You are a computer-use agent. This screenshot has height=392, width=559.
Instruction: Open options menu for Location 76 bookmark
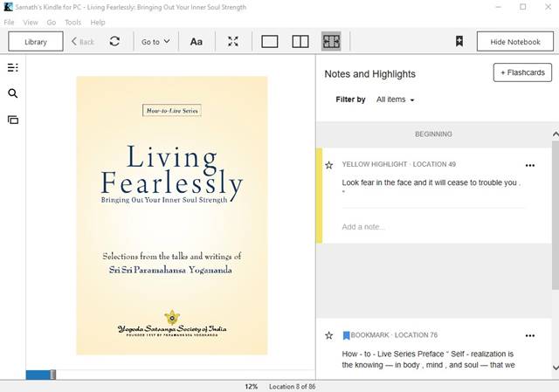(530, 336)
